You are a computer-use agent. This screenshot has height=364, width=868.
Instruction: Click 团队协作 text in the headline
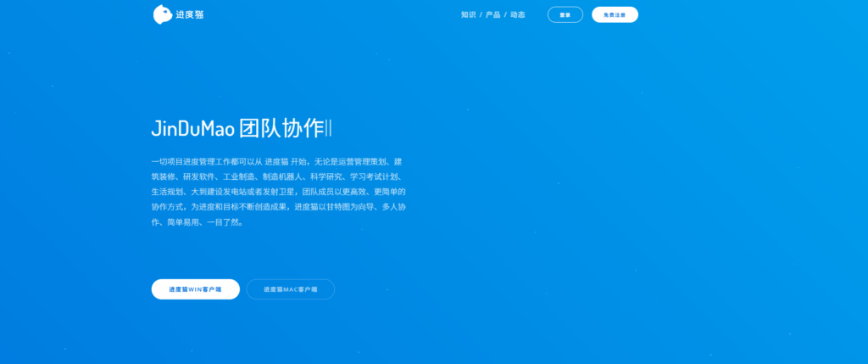point(281,129)
